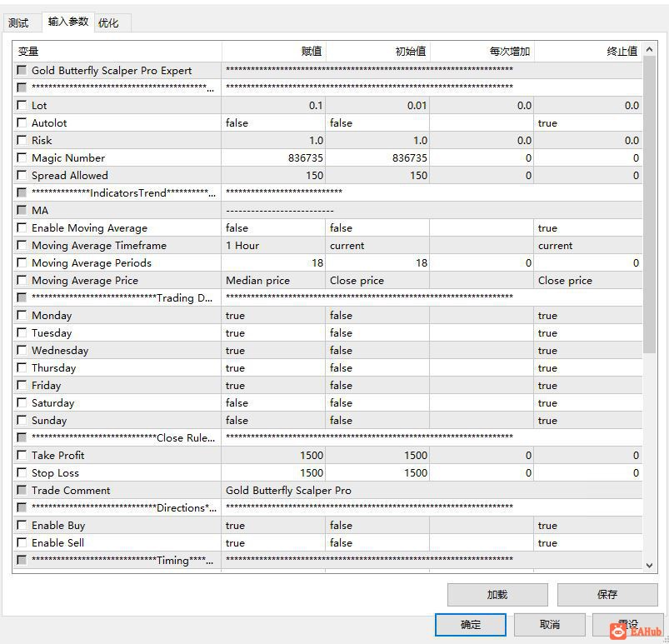The width and height of the screenshot is (669, 644).
Task: Click the 每次增加 column header
Action: 482,52
